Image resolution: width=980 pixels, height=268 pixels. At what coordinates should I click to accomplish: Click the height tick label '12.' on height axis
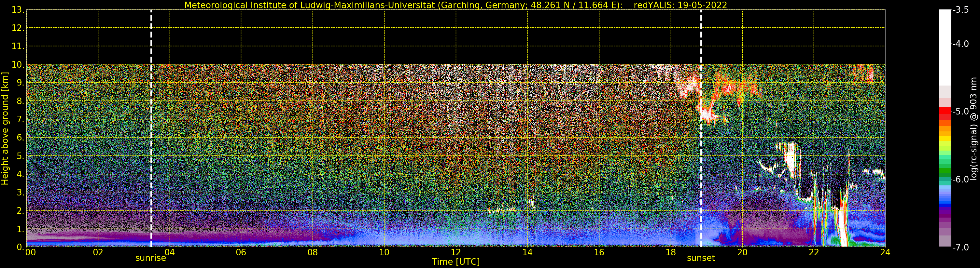pyautogui.click(x=18, y=28)
